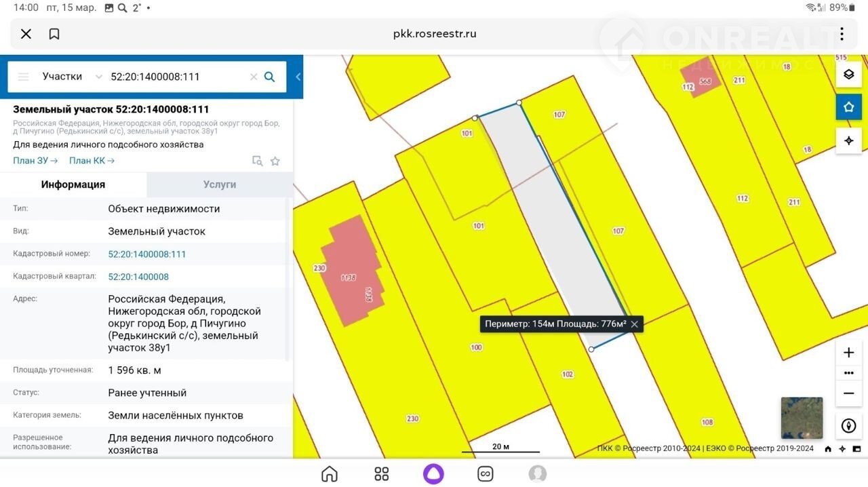Screen dimensions: 868x487
Task: Click the locate-me crosshair button
Action: coord(848,140)
